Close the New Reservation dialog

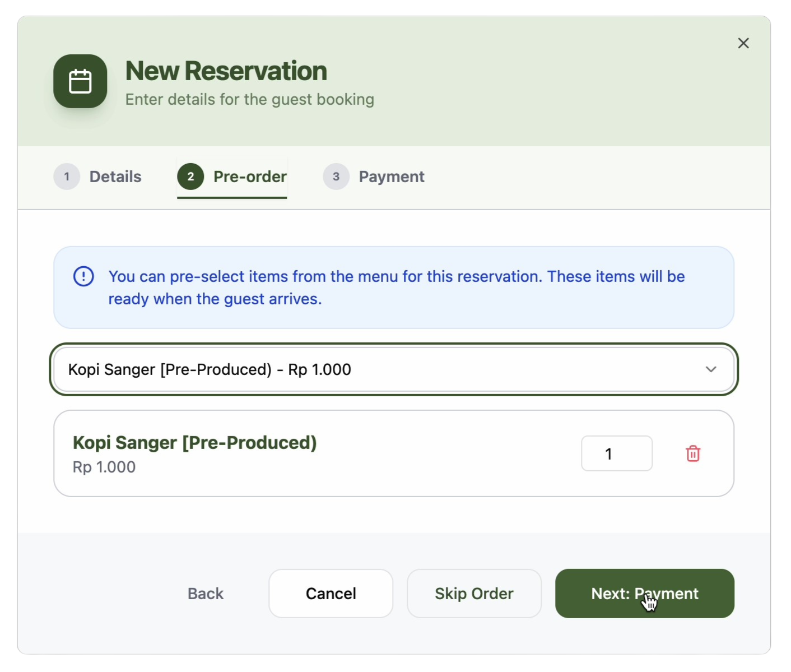743,43
